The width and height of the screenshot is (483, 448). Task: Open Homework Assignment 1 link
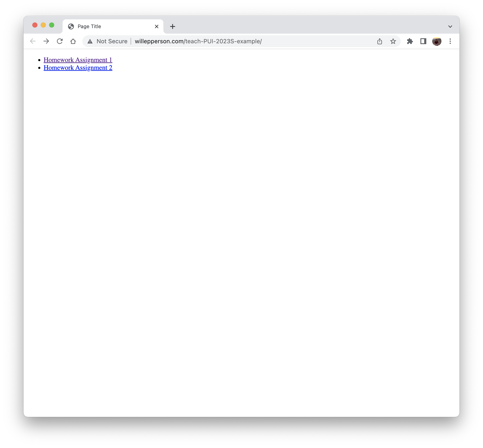[78, 59]
